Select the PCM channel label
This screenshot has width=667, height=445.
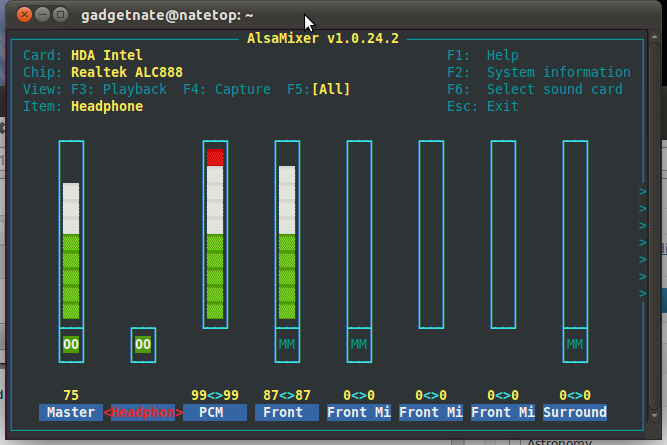coord(215,412)
